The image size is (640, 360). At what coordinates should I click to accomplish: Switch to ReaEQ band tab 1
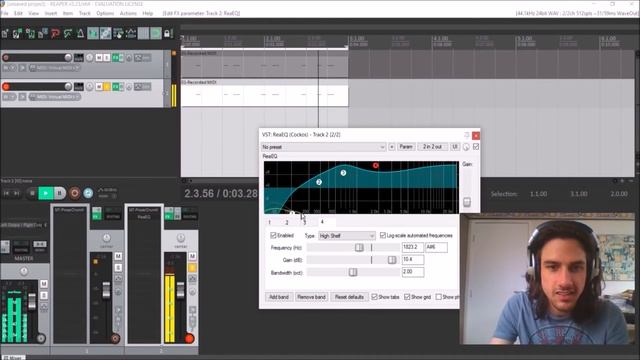coord(270,222)
